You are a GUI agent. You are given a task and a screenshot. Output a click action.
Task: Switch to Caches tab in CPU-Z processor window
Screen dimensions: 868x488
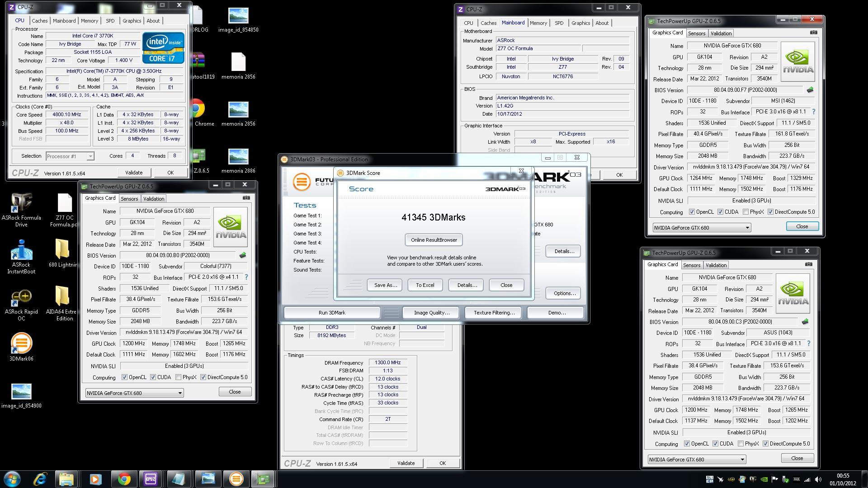[x=39, y=21]
